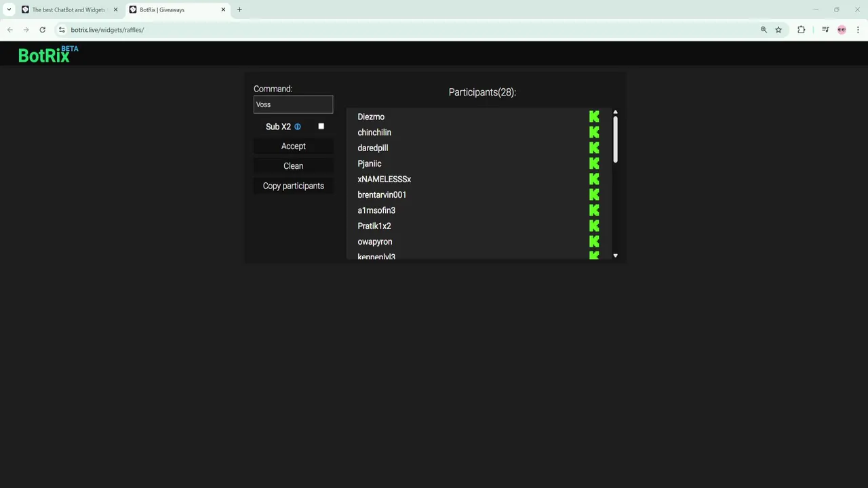
Task: Select participant owapyron
Action: (x=375, y=241)
